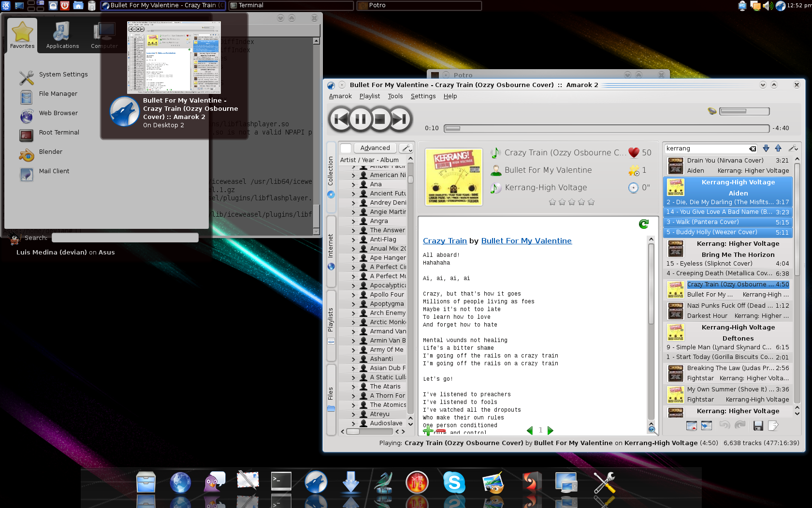This screenshot has height=508, width=812.
Task: Open the Playlist menu
Action: [370, 96]
